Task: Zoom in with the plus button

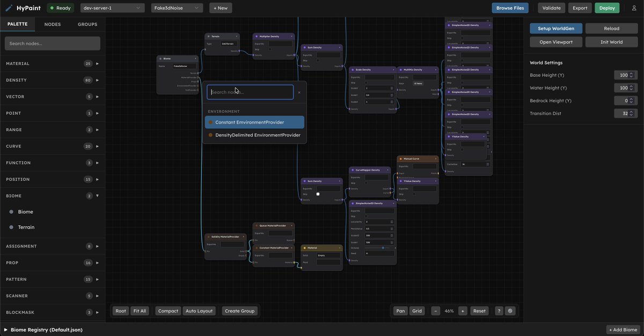Action: pos(463,311)
